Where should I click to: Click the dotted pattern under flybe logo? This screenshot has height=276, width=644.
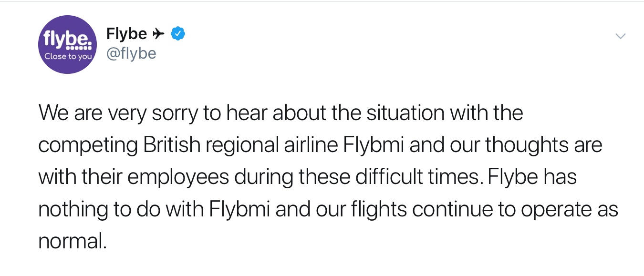pos(78,48)
